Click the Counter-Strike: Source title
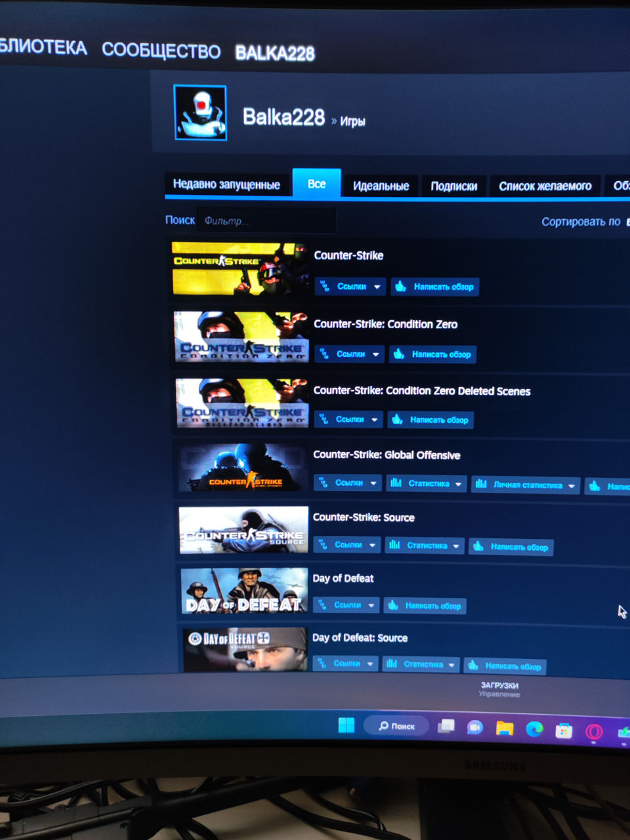 click(x=364, y=517)
